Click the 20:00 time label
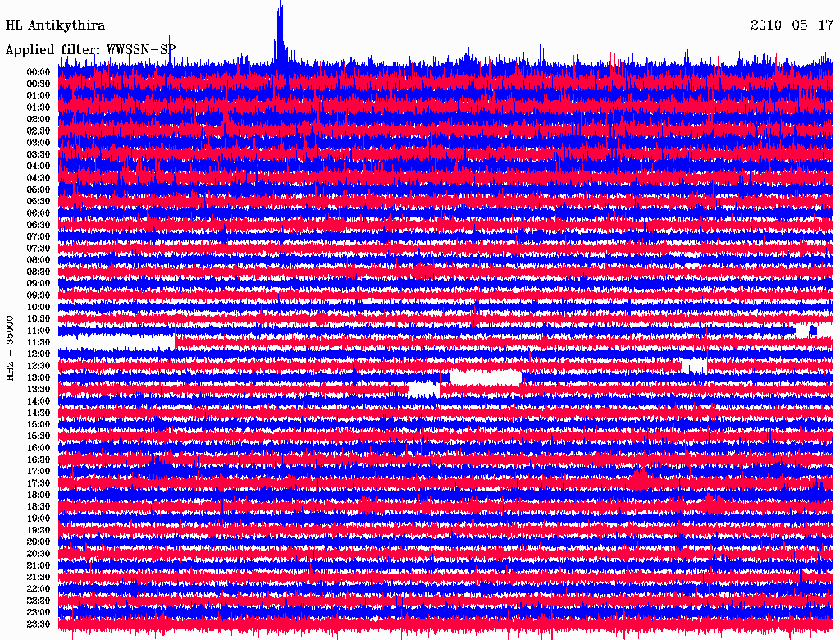 pyautogui.click(x=39, y=542)
